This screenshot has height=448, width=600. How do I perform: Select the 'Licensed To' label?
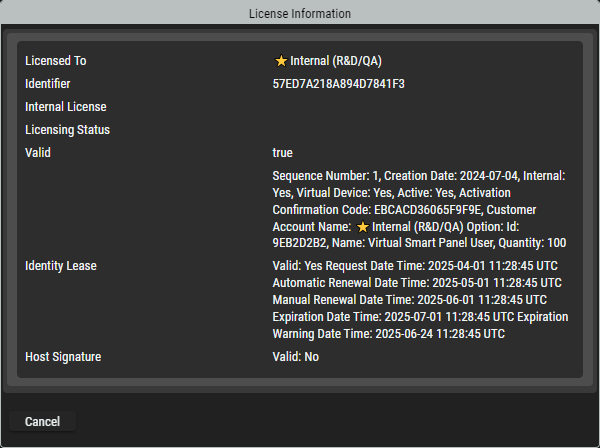click(56, 61)
